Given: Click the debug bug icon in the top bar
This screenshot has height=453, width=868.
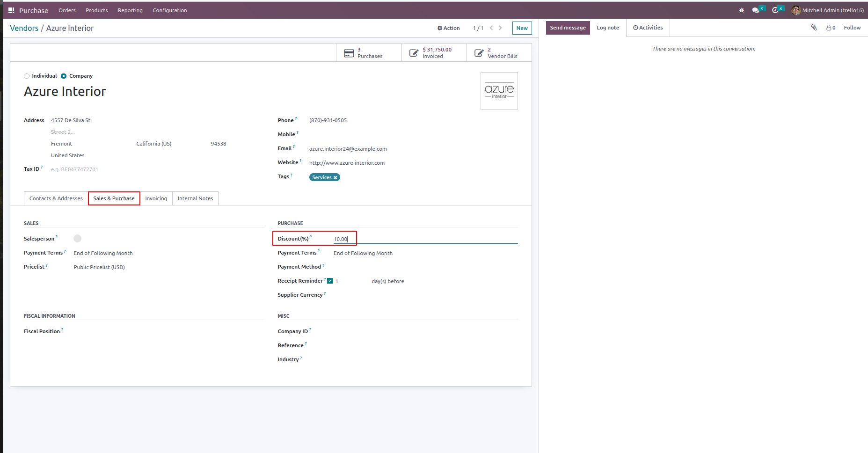Looking at the screenshot, I should (742, 10).
